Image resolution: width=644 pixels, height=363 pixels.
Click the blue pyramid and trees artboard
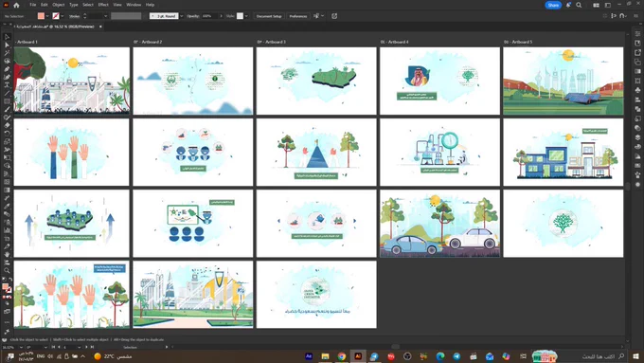316,152
